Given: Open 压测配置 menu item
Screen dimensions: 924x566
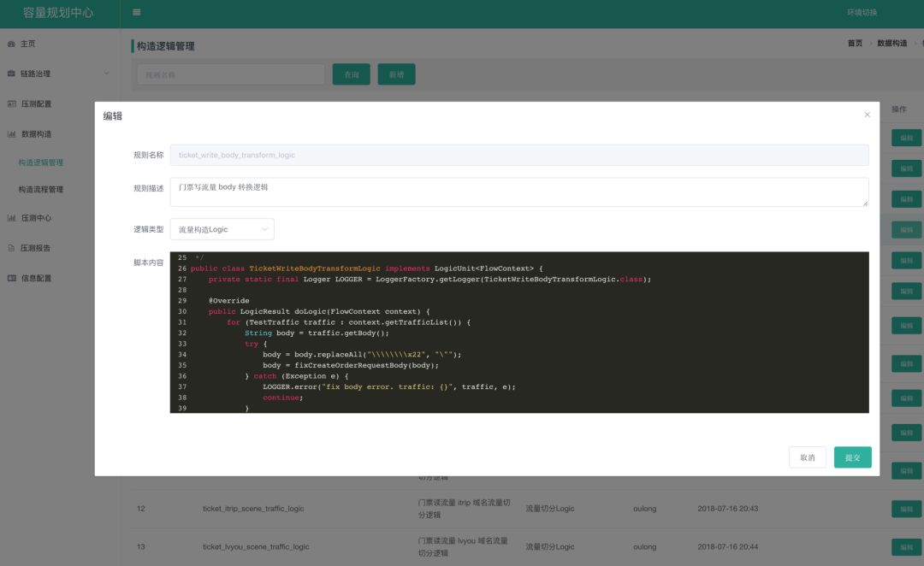Looking at the screenshot, I should [x=36, y=103].
